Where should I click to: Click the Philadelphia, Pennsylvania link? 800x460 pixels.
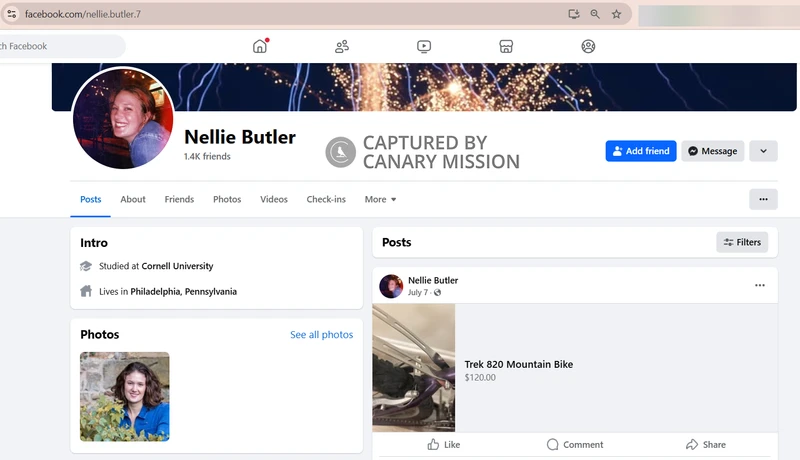[183, 292]
